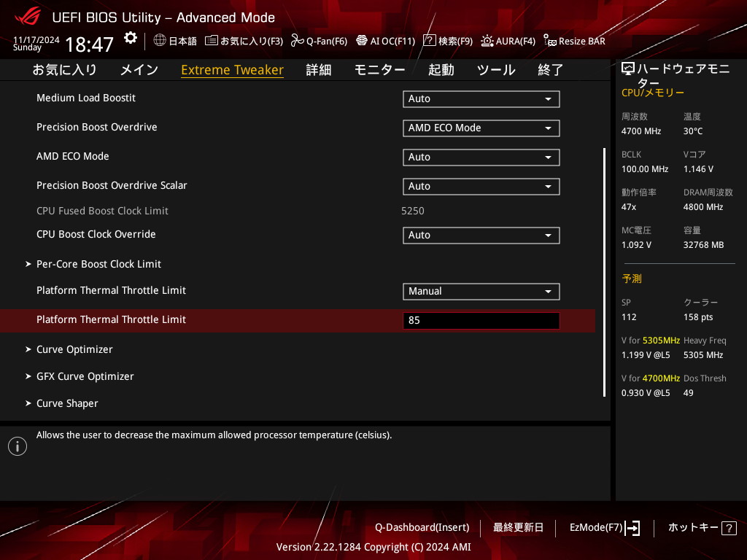Click 日本語 language label

coord(183,41)
